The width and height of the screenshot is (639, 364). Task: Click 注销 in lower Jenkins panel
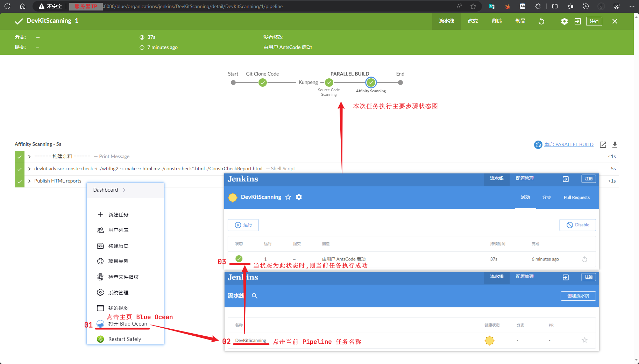(x=589, y=277)
